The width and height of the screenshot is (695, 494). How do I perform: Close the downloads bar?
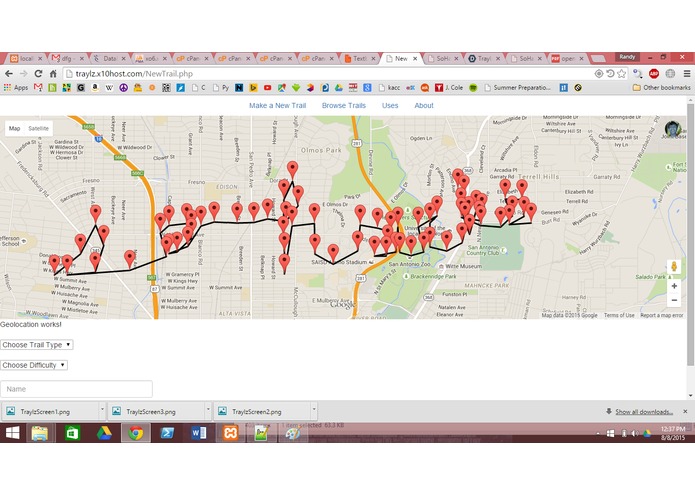685,412
